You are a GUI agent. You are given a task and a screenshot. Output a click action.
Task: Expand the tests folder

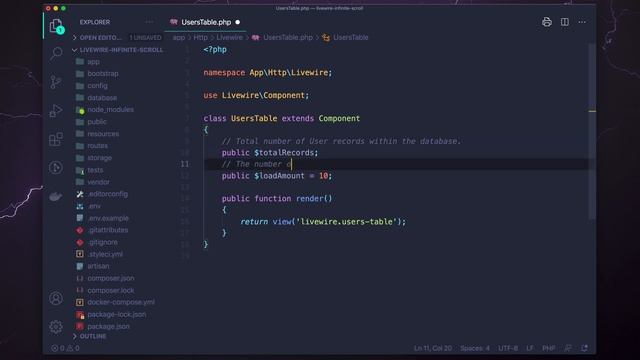click(95, 170)
